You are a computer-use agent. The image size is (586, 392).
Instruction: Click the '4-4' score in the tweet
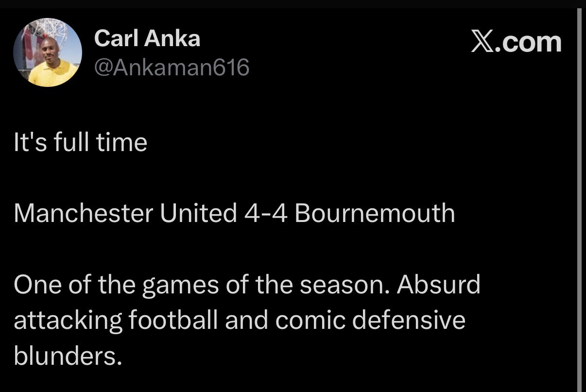264,213
